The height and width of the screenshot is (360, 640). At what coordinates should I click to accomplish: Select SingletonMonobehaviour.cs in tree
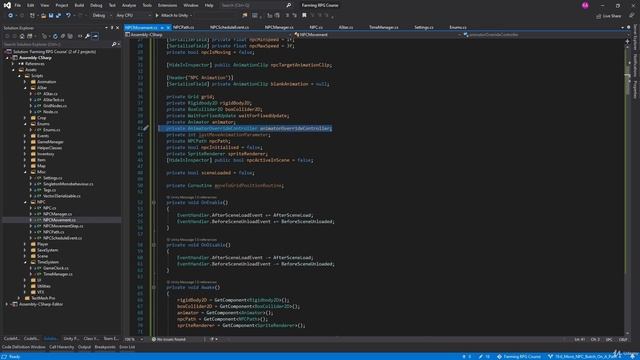pyautogui.click(x=68, y=184)
